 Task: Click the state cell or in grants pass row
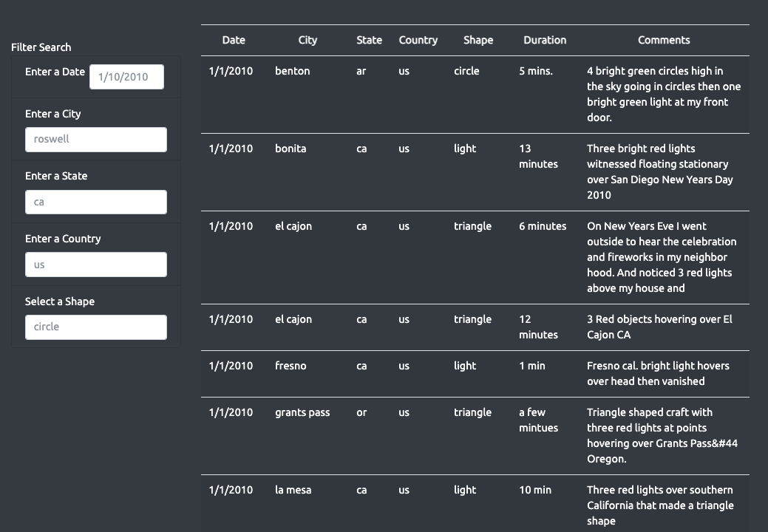tap(361, 412)
